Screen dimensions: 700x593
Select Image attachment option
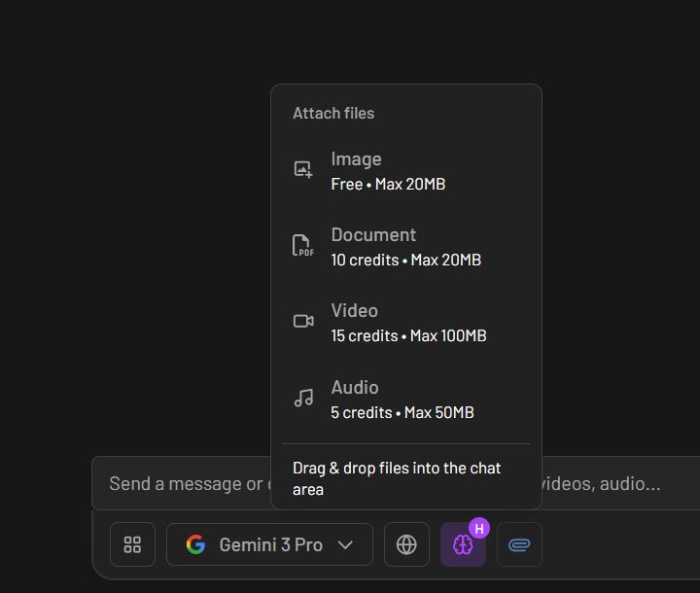click(x=406, y=171)
